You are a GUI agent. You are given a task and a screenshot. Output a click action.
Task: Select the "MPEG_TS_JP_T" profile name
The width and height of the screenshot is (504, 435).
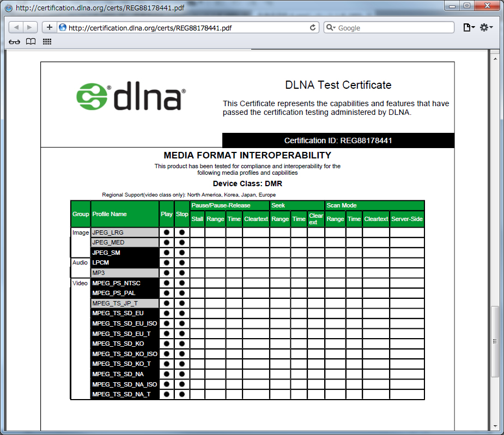125,303
